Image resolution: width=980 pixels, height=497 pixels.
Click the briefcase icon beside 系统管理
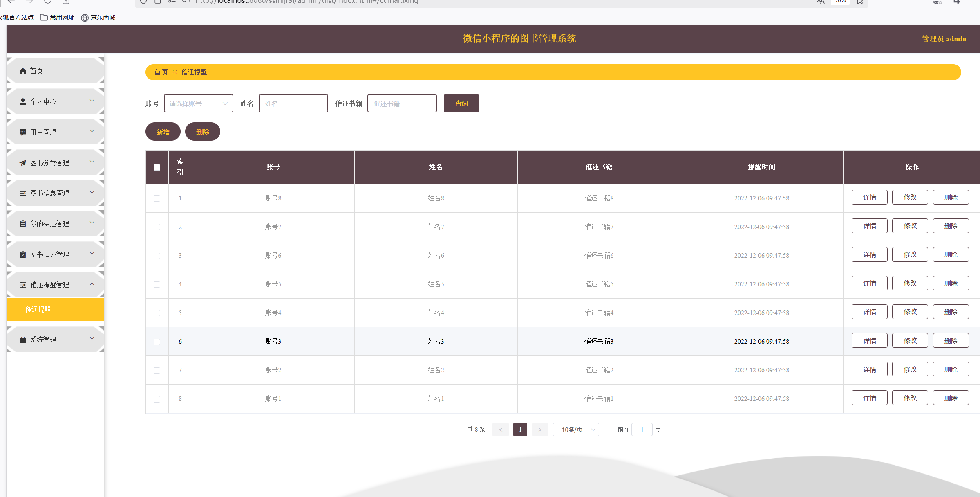pyautogui.click(x=23, y=340)
